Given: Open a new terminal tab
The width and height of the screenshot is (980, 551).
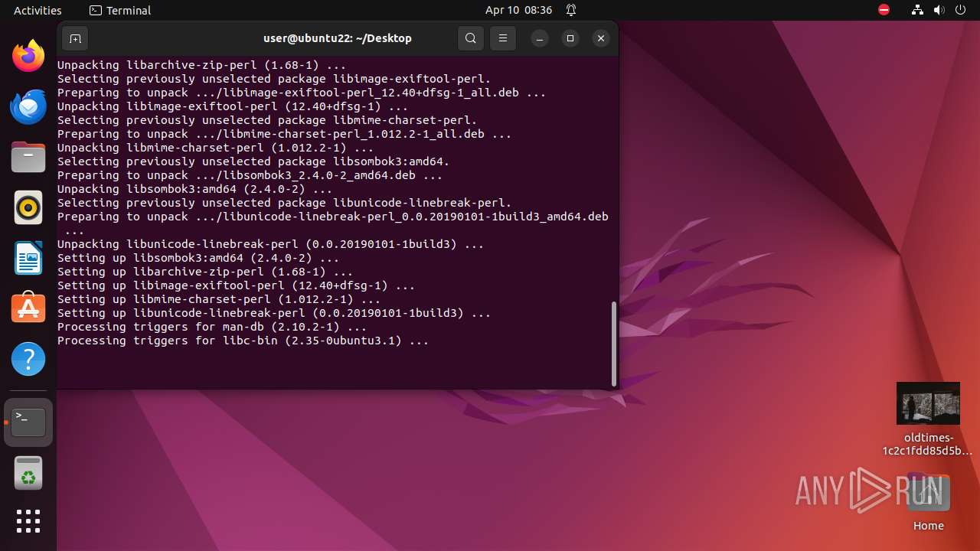Looking at the screenshot, I should click(x=75, y=38).
